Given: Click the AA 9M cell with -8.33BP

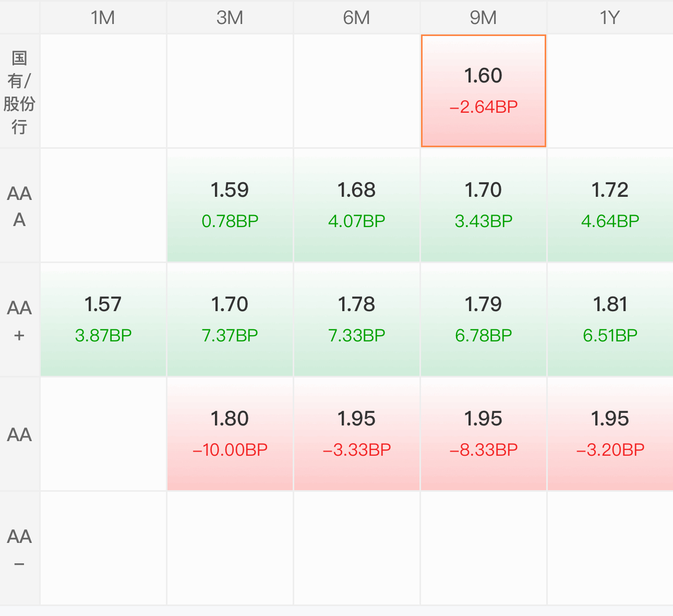Looking at the screenshot, I should tap(484, 434).
